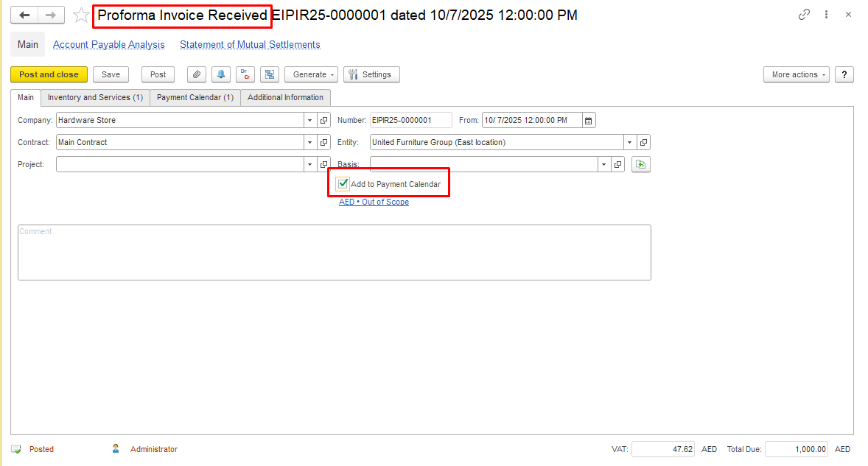Open the Entity dropdown arrow

[x=629, y=142]
